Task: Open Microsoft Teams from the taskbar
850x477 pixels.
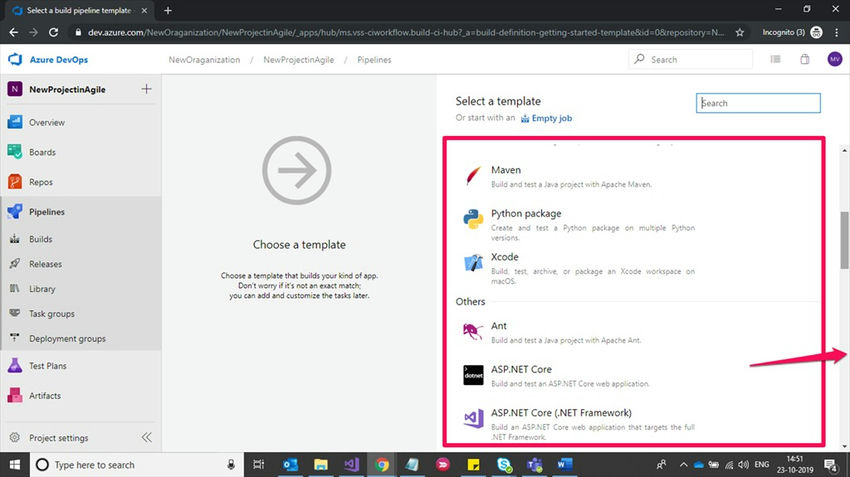Action: (x=535, y=465)
